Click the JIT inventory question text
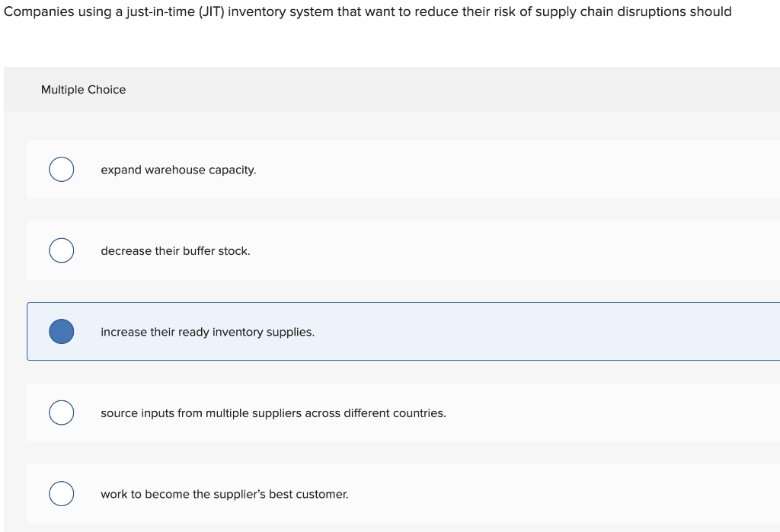Viewport: 780px width, 532px height. click(x=367, y=12)
